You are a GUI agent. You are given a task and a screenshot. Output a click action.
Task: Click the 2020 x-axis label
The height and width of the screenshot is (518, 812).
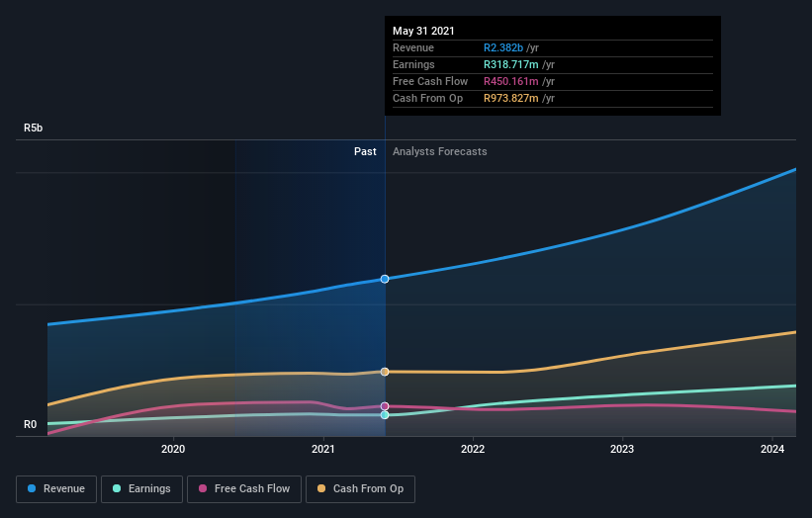pos(173,449)
